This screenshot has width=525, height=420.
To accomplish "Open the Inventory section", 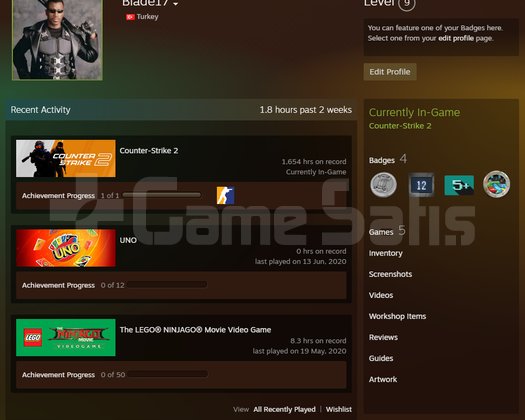I will click(385, 253).
